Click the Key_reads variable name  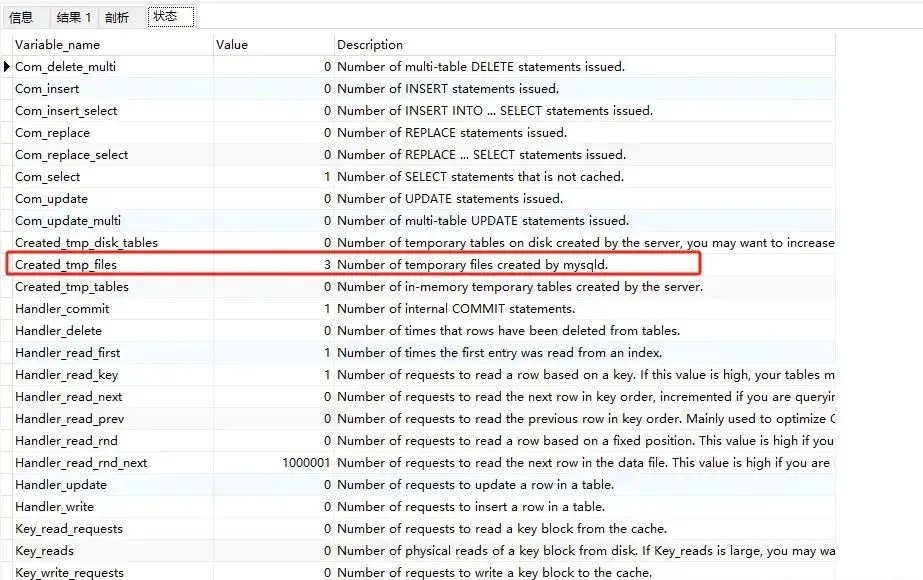coord(44,551)
